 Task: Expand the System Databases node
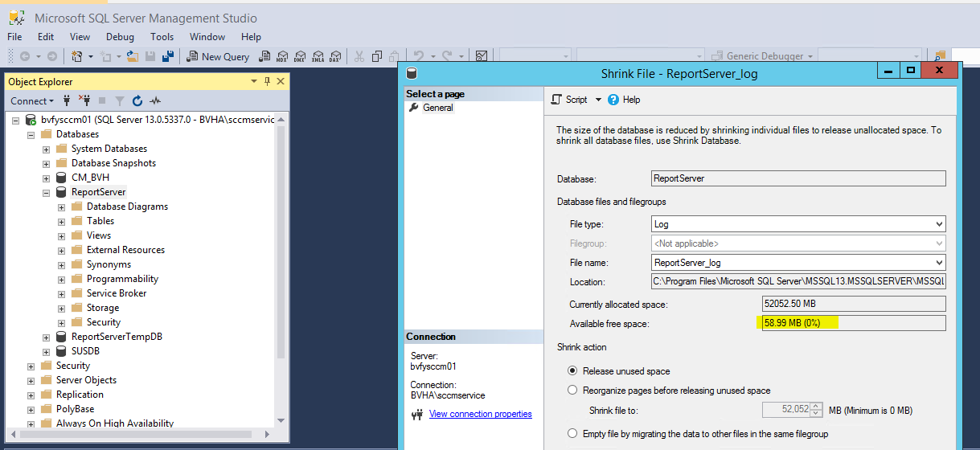point(46,149)
